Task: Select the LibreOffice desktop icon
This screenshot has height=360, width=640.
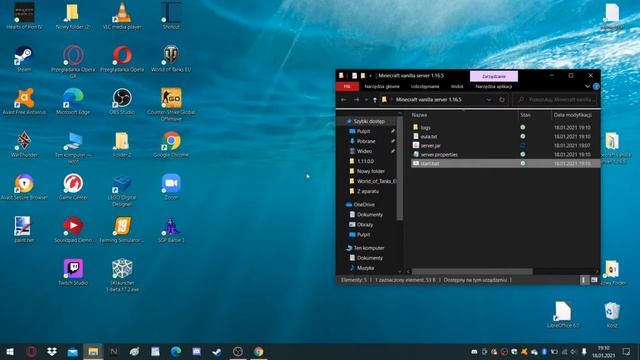Action: 563,315
